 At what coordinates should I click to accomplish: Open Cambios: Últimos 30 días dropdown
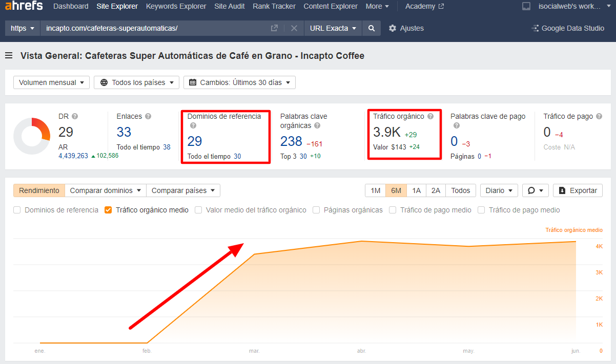pyautogui.click(x=239, y=82)
